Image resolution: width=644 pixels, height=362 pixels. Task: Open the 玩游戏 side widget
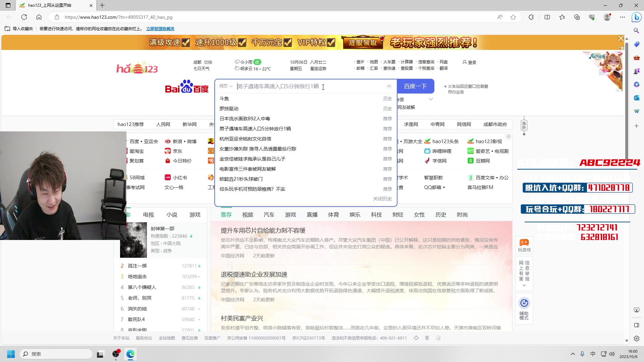click(524, 245)
